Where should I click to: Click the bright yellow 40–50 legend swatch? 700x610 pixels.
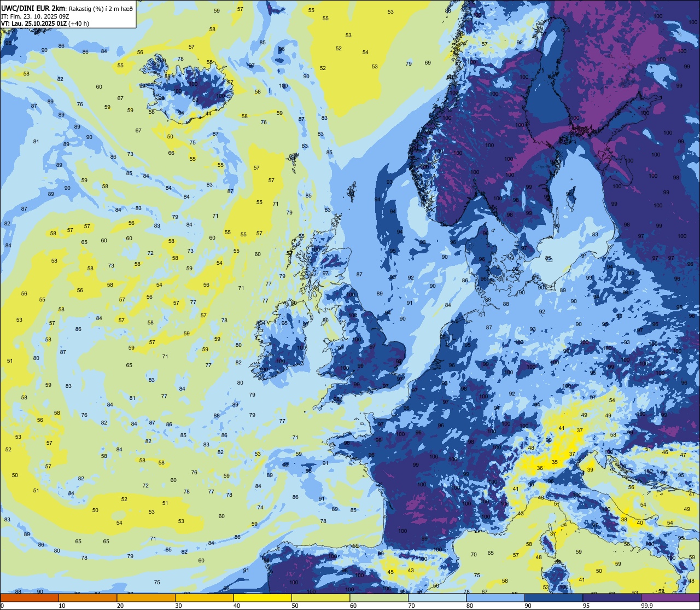pyautogui.click(x=262, y=598)
